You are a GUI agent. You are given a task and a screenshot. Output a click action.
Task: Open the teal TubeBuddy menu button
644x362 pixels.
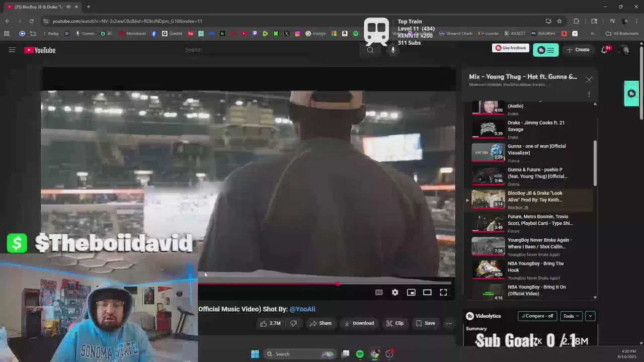click(545, 50)
